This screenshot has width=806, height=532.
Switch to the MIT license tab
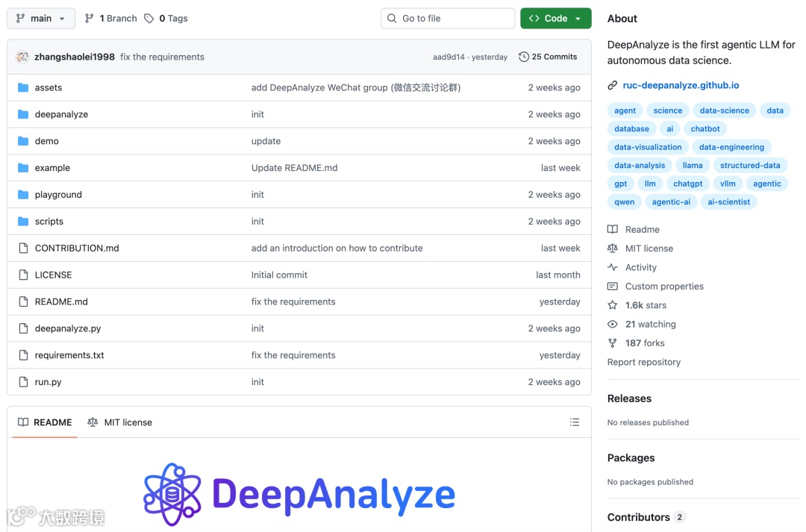pyautogui.click(x=119, y=422)
